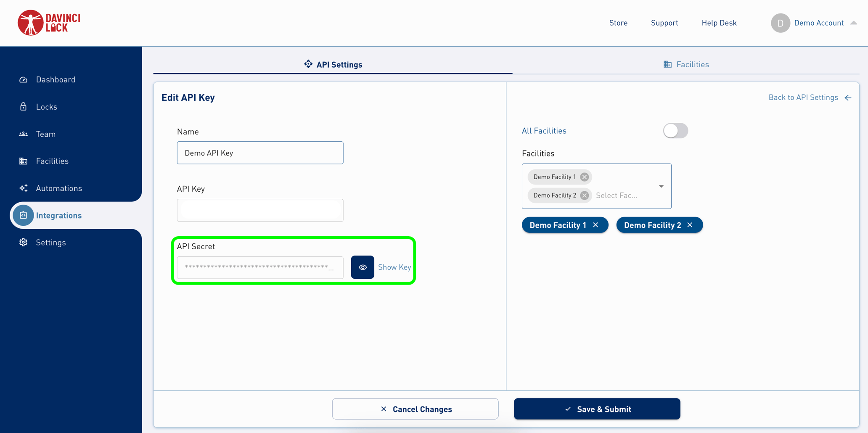Open the Team section icon
Viewport: 868px width, 433px height.
tap(23, 134)
